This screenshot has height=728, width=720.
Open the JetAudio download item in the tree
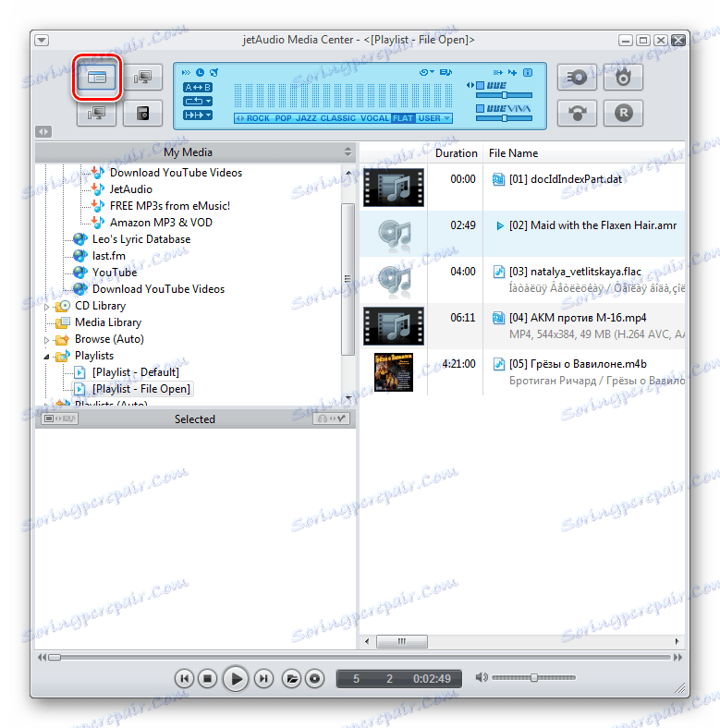click(131, 189)
